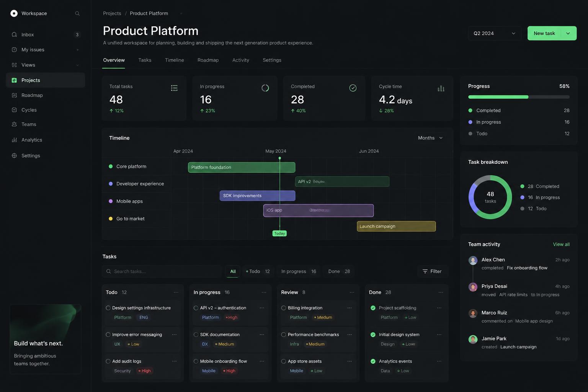
Task: Click the New task button
Action: [544, 33]
